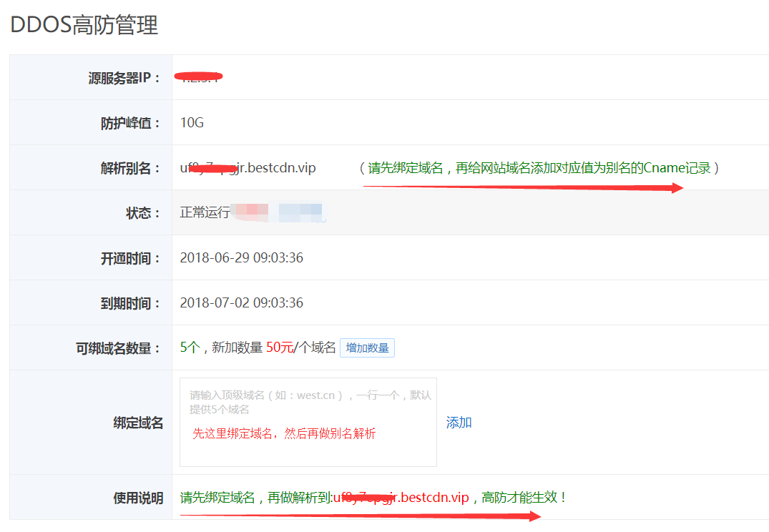Click the red bestcdn.vip alias in 使用说明

pyautogui.click(x=401, y=498)
